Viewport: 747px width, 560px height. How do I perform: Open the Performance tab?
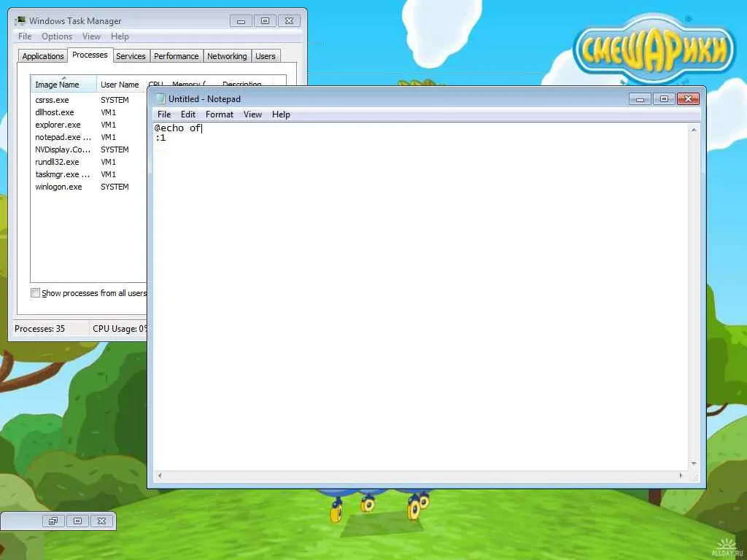coord(177,56)
